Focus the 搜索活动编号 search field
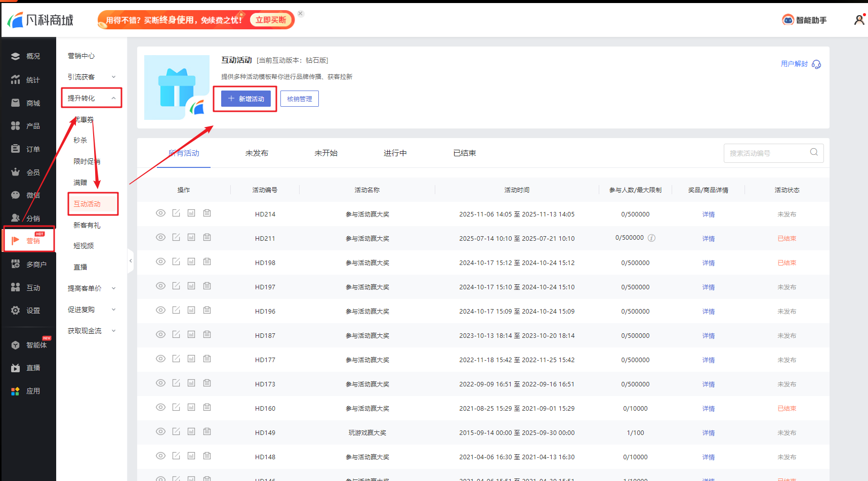Image resolution: width=868 pixels, height=481 pixels. [767, 153]
